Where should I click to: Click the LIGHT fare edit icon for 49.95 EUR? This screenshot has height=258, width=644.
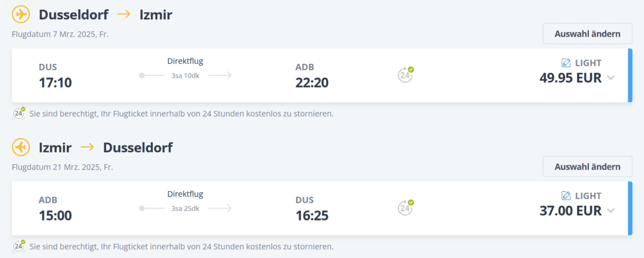(566, 63)
